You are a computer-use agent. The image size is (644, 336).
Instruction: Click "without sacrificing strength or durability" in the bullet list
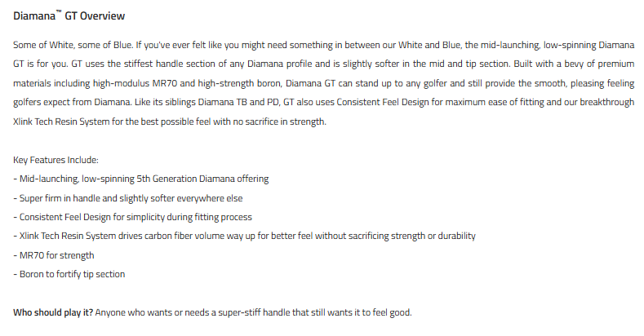[x=387, y=236]
